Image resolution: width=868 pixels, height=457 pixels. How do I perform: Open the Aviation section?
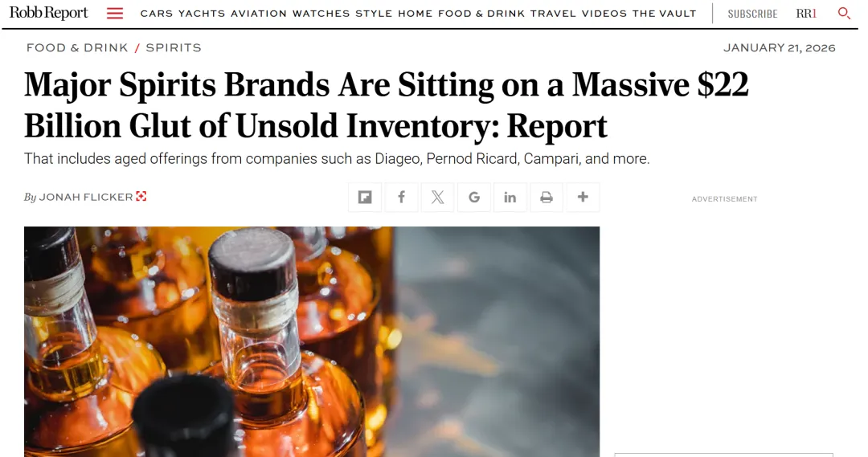[x=258, y=14]
